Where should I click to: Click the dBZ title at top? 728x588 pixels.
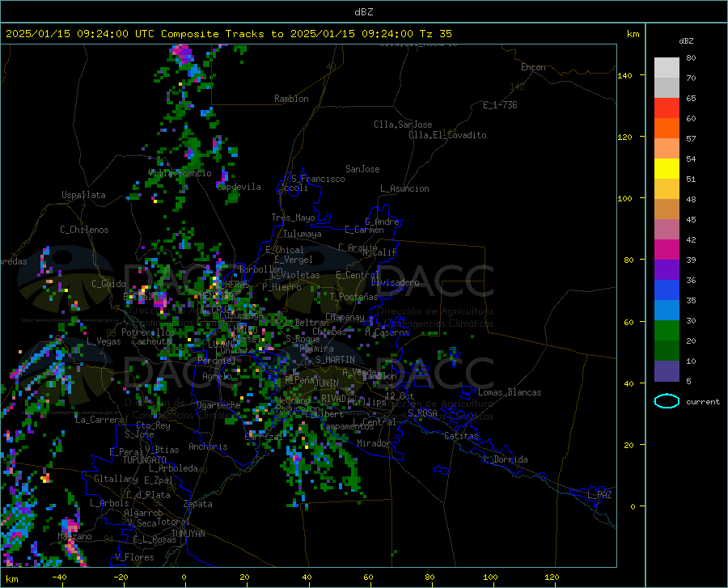363,12
